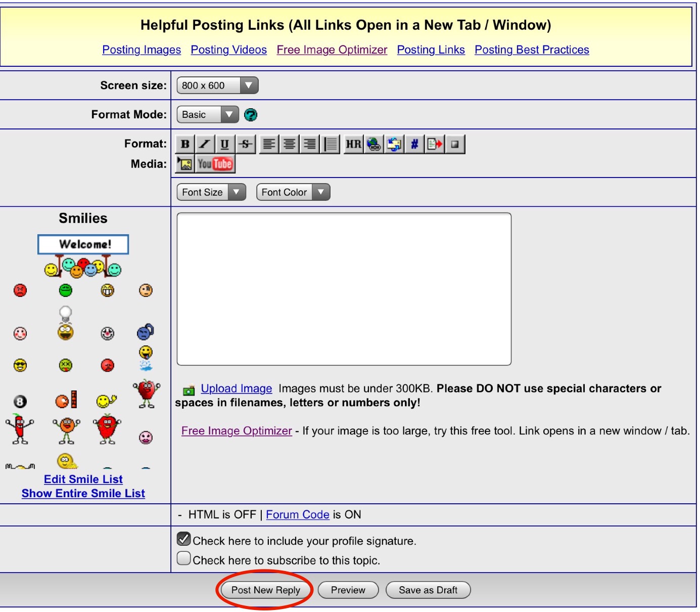Insert image using the media picture icon
Viewport: 700px width, 612px height.
click(185, 164)
